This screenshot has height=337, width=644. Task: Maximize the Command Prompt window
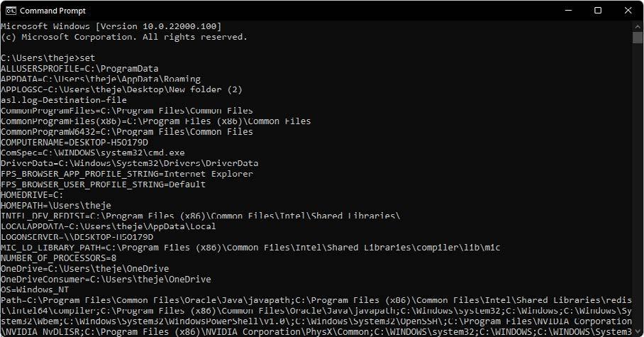click(x=598, y=11)
